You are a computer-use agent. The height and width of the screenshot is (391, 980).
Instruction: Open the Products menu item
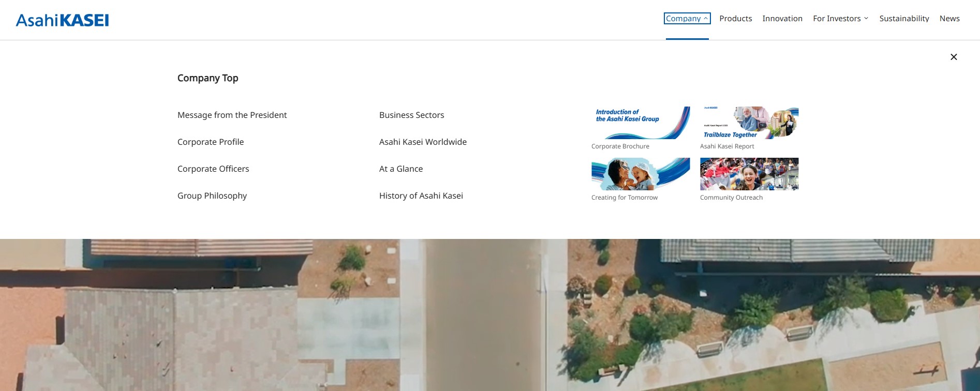735,19
